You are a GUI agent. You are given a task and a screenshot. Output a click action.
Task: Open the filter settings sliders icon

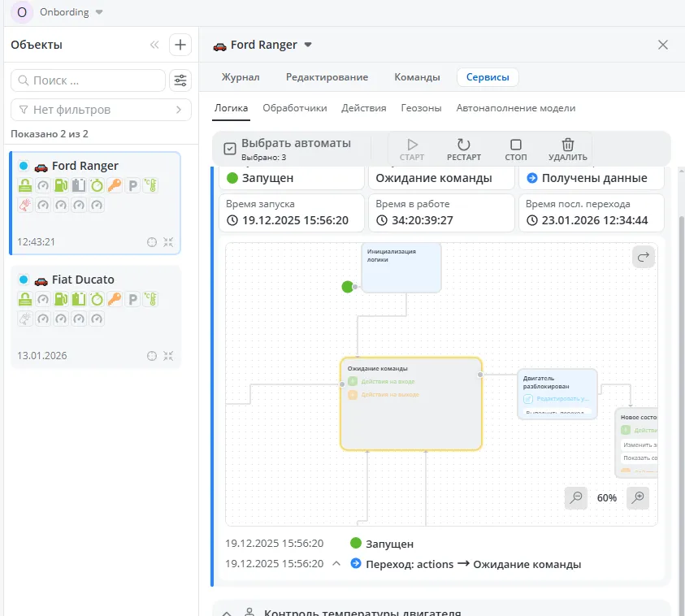[x=180, y=80]
